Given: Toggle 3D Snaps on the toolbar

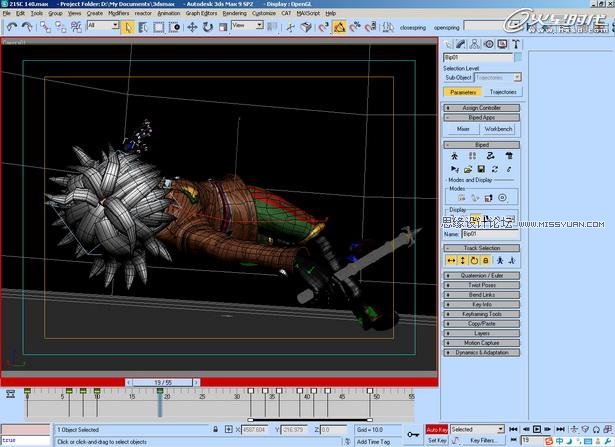Looking at the screenshot, I should [x=324, y=27].
